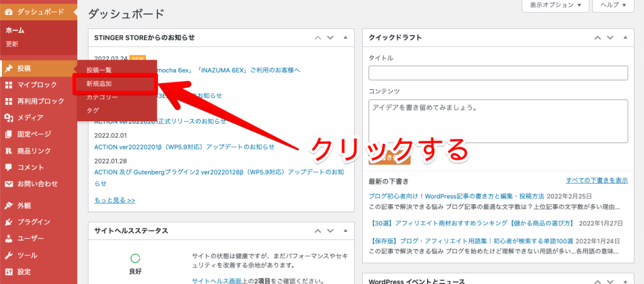Click the 最新の下書き heading text
The height and width of the screenshot is (284, 644).
tap(389, 181)
